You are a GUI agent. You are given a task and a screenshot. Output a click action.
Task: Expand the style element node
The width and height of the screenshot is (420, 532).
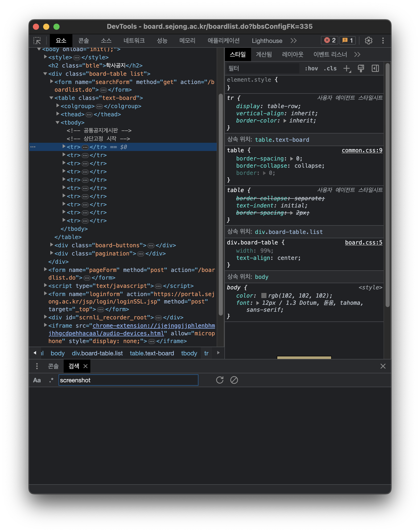[x=45, y=57]
